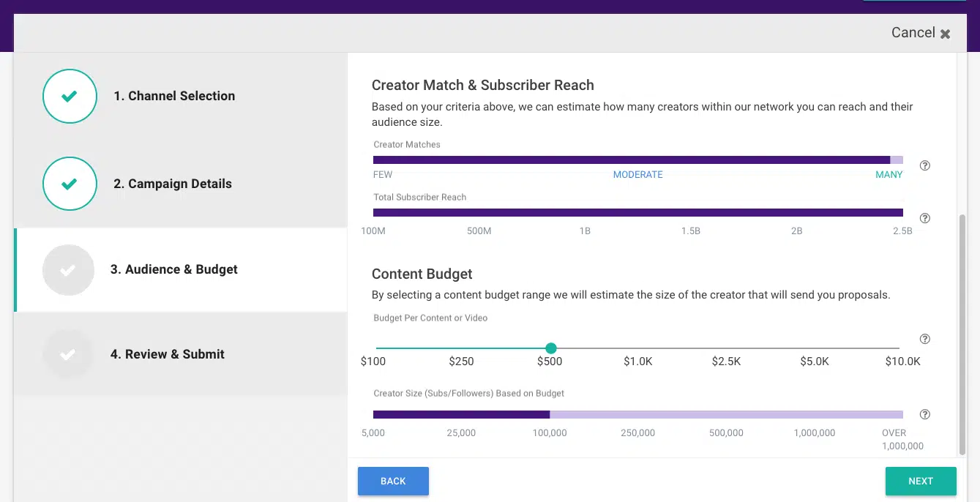Click the help icon beside Total Subscriber Reach
The width and height of the screenshot is (980, 502).
click(924, 218)
